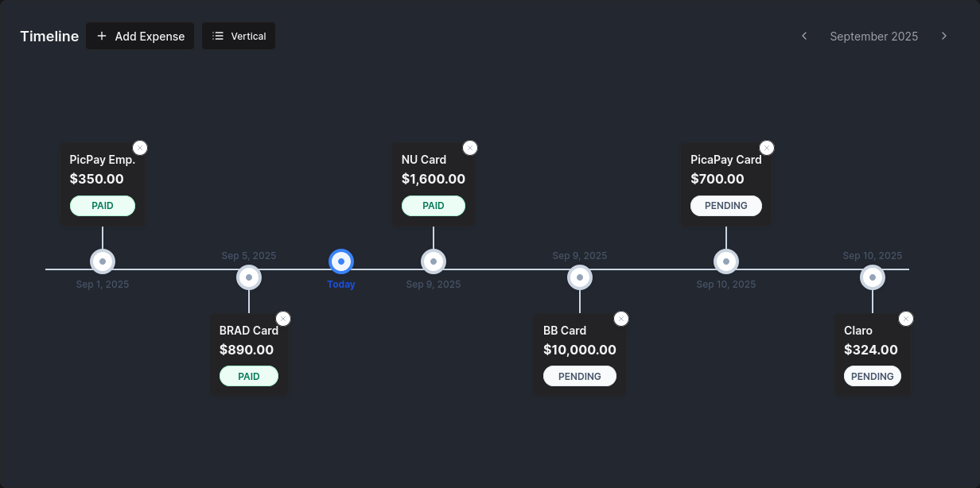This screenshot has width=980, height=488.
Task: Delete the BRAD Card entry using its X icon
Action: click(x=283, y=318)
